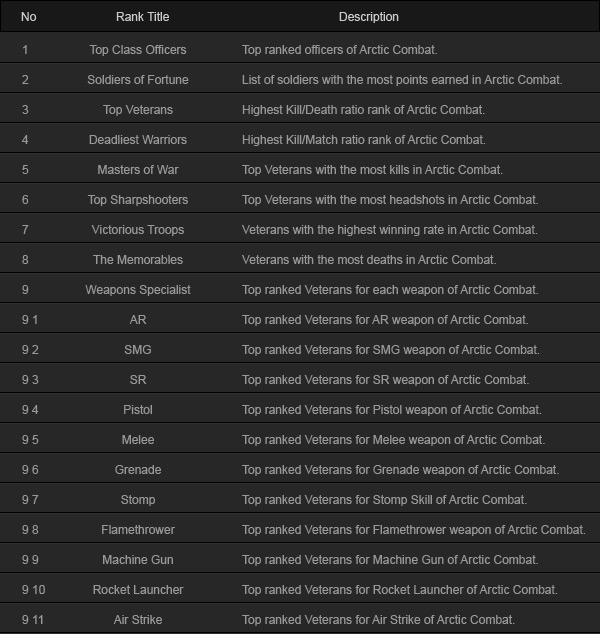Open the Top Sharpshooters ranking

138,199
